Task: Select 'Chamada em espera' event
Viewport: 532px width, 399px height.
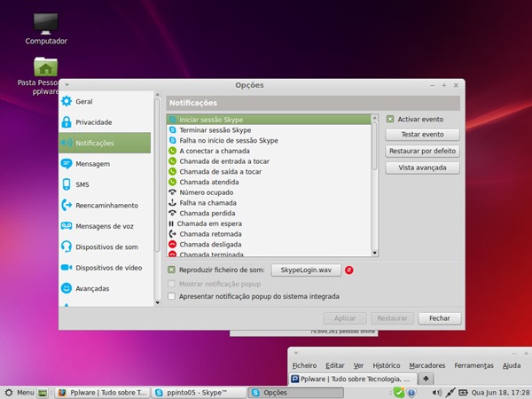Action: [269, 223]
